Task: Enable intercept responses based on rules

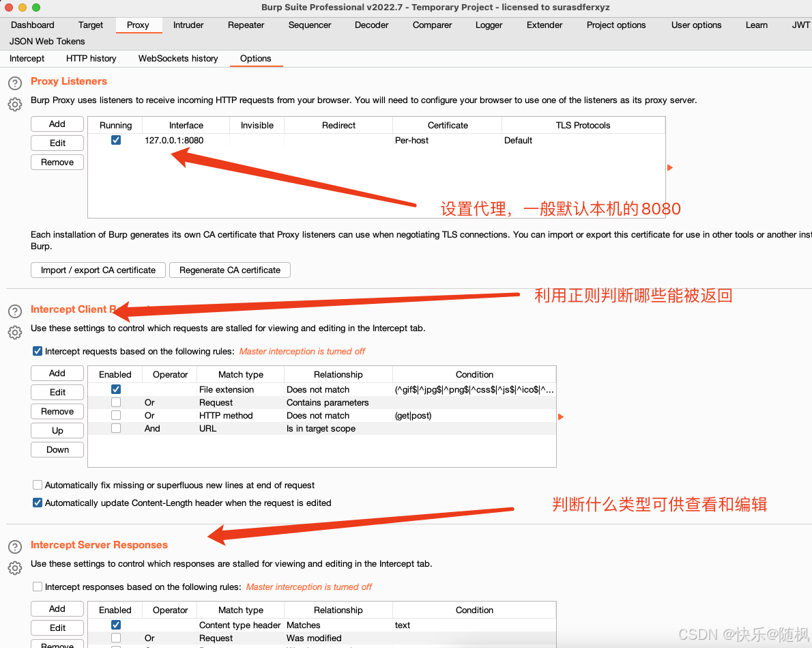Action: pos(38,587)
